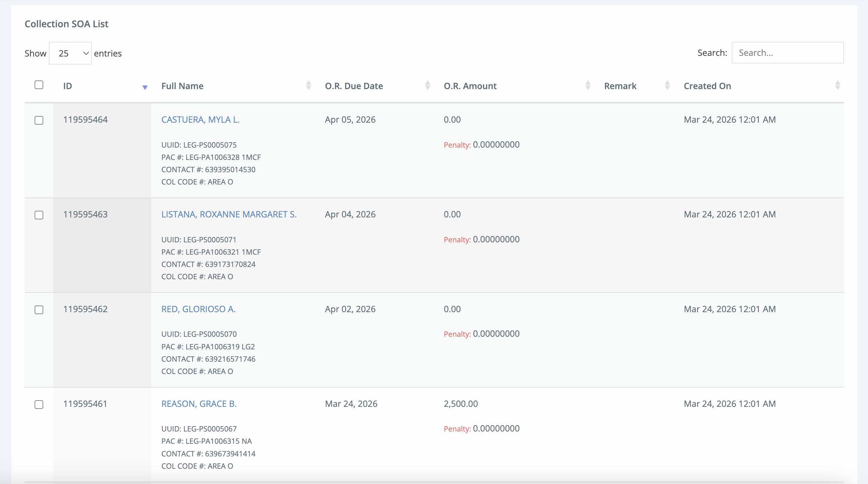The height and width of the screenshot is (484, 868).
Task: Open the Show entries dropdown
Action: [x=70, y=53]
